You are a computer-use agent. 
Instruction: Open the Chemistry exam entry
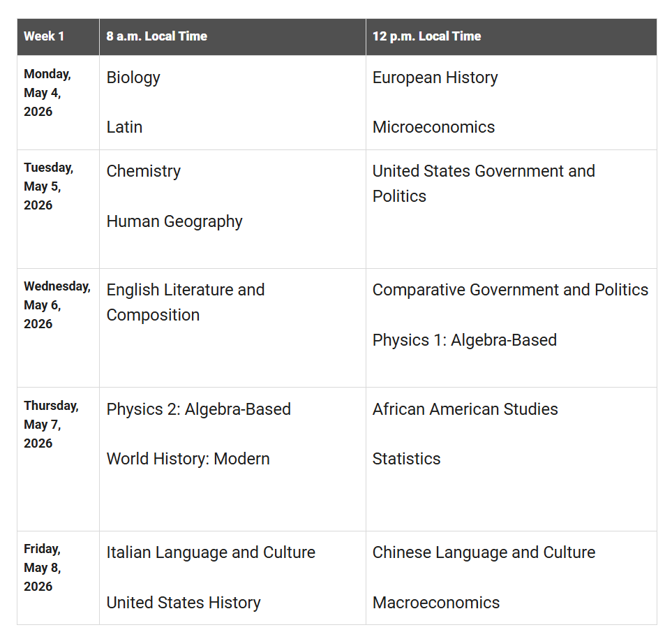coord(143,171)
